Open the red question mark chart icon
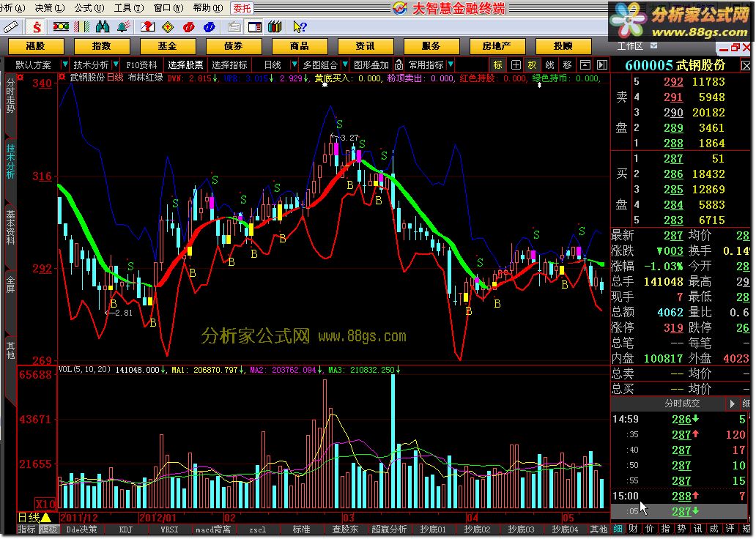Image resolution: width=756 pixels, height=539 pixels. [147, 26]
